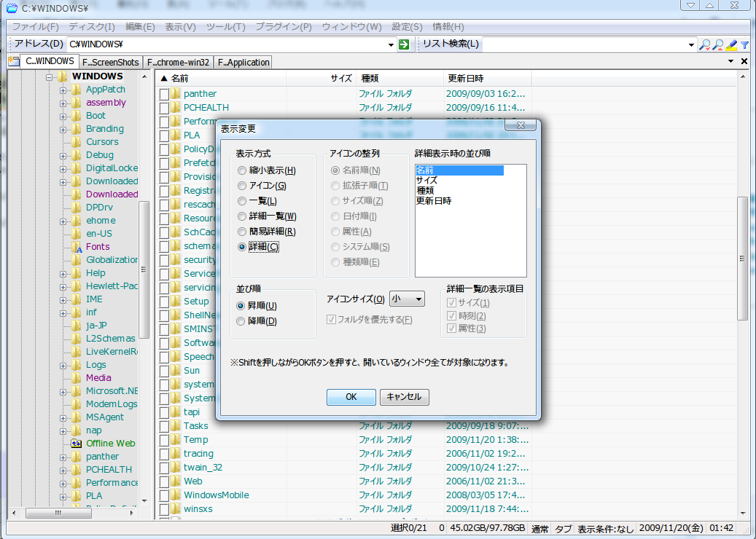Click the Web folder icon in file list
756x539 pixels.
point(176,481)
